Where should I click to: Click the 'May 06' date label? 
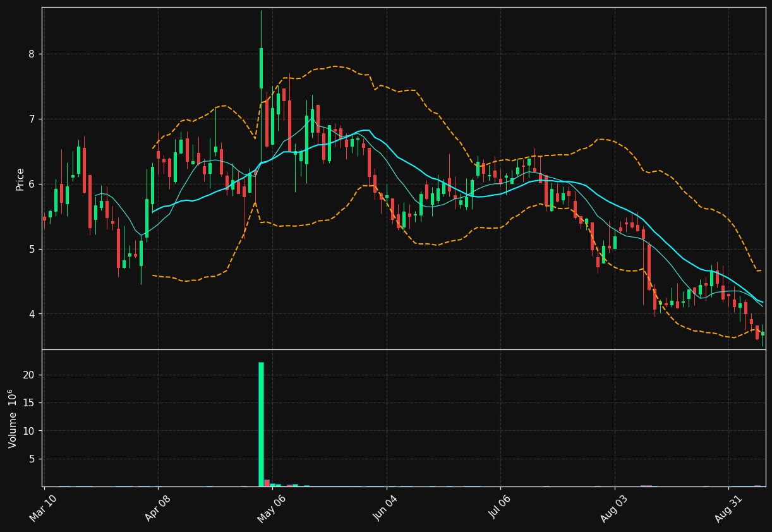pos(271,508)
